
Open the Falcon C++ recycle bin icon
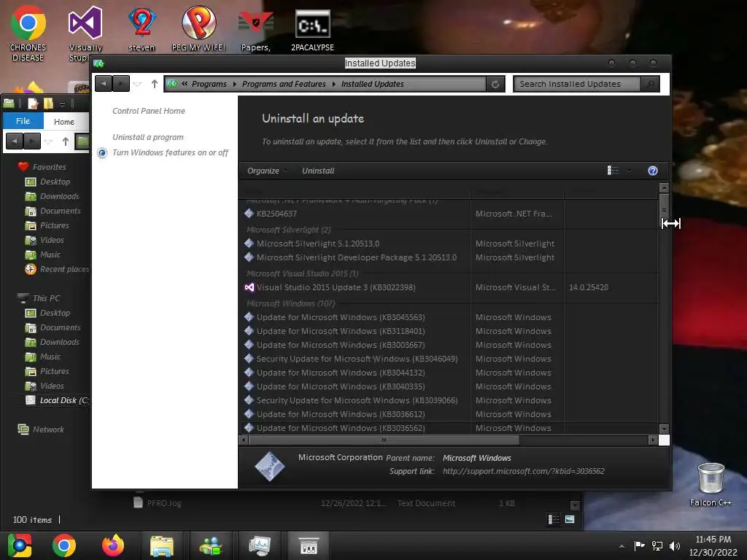[711, 484]
